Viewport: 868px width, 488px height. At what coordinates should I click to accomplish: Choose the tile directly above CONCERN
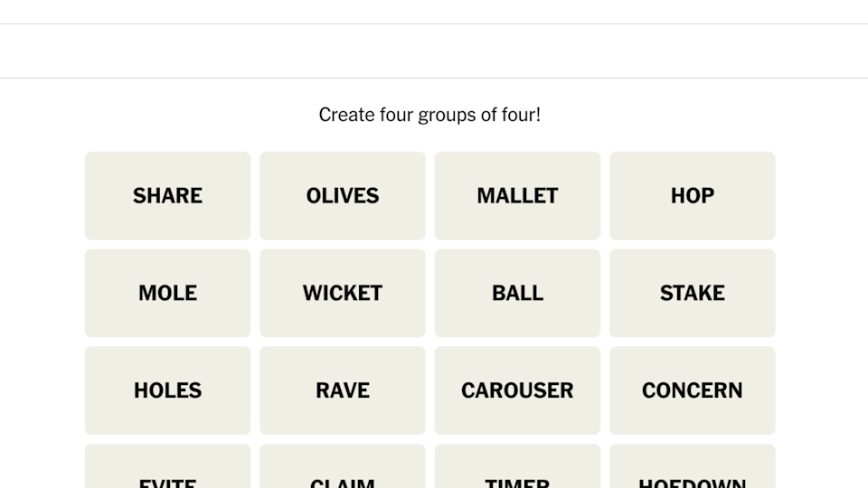[693, 293]
